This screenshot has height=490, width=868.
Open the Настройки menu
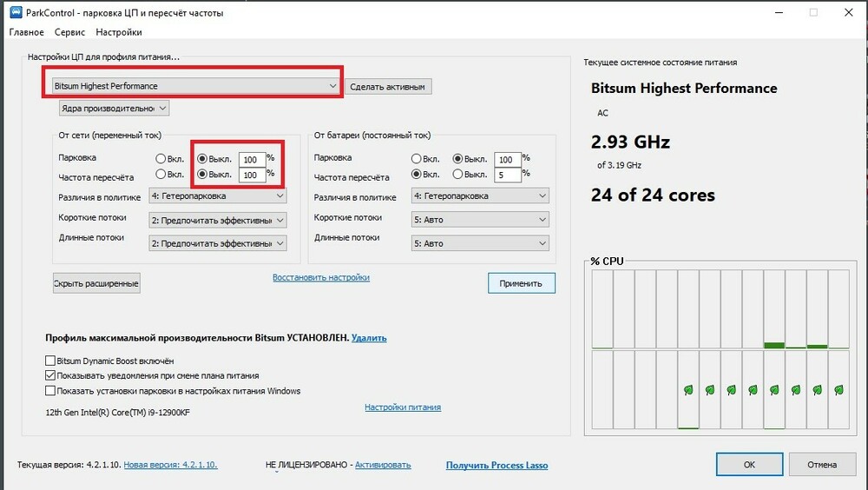click(x=118, y=32)
